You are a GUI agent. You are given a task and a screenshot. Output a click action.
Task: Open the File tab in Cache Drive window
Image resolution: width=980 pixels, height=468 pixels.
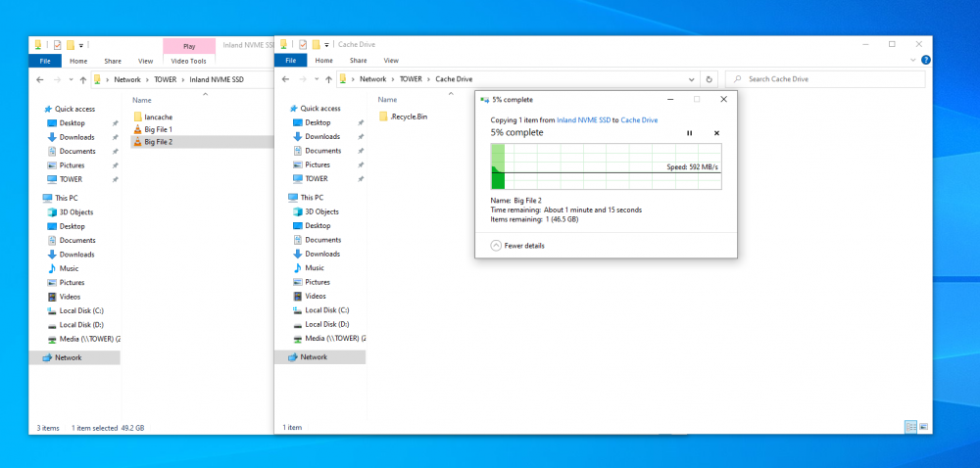point(291,61)
